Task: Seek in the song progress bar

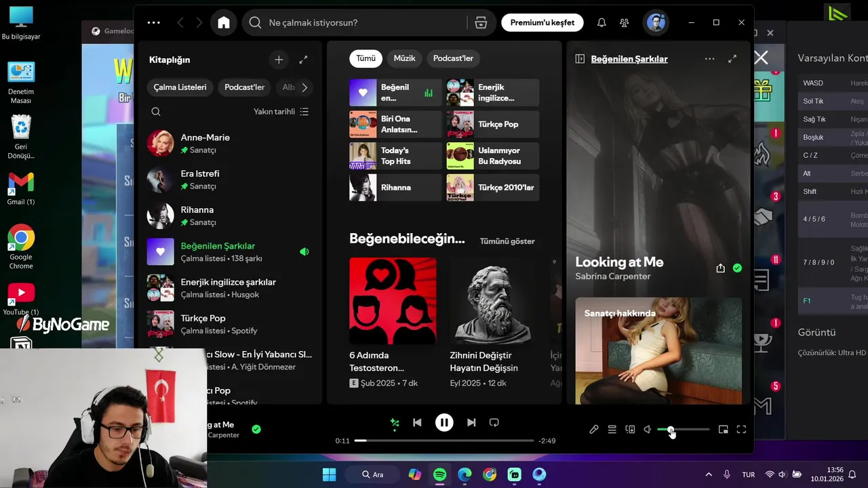Action: coord(444,441)
